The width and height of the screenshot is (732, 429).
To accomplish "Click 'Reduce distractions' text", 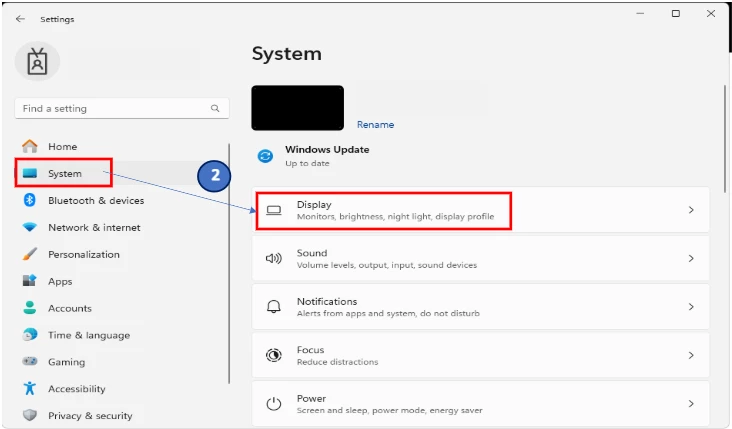I will tap(338, 362).
